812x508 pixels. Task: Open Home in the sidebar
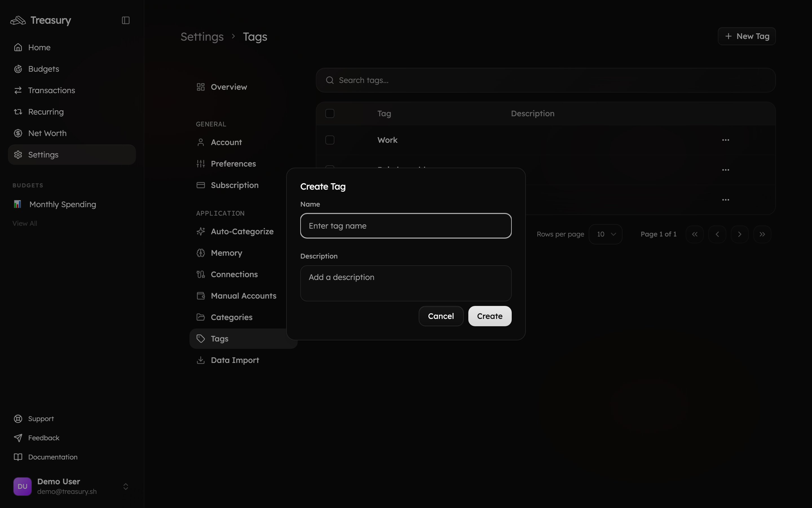(x=72, y=47)
